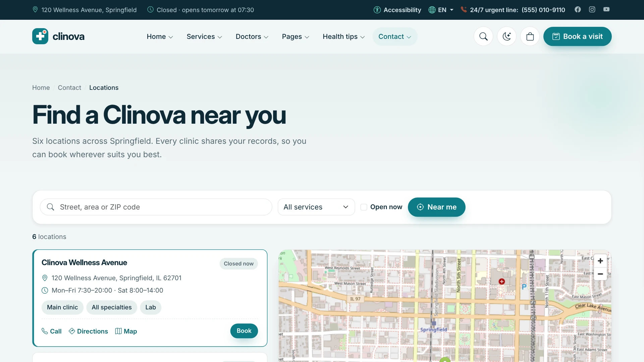Show Wellness Avenue clinic on Map

126,331
